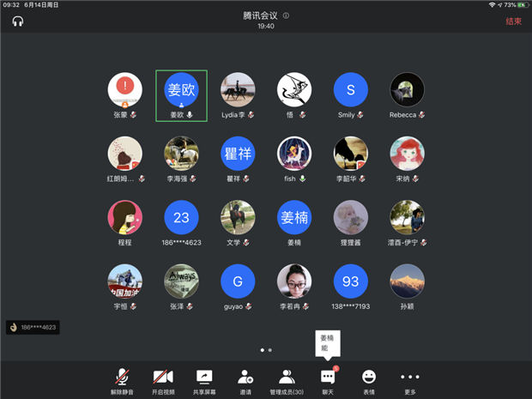This screenshot has width=532, height=399.
Task: Open meeting info icon beside 腾讯会议
Action: coord(286,15)
